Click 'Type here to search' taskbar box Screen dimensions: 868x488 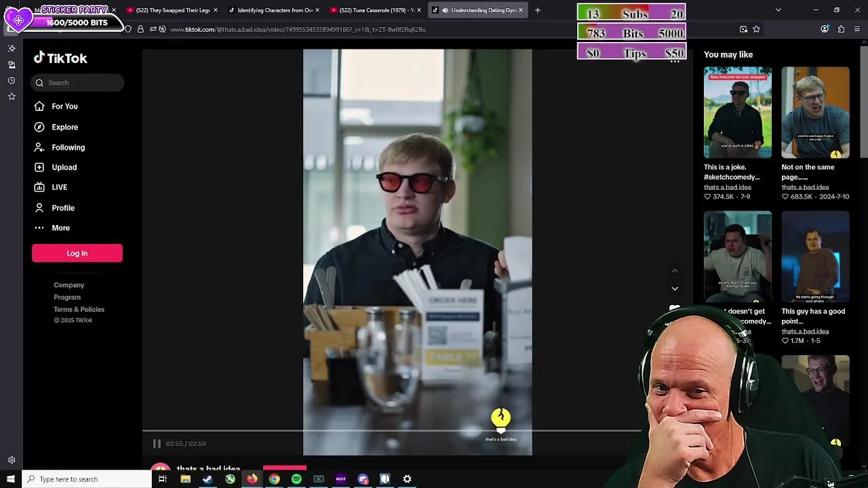[87, 479]
